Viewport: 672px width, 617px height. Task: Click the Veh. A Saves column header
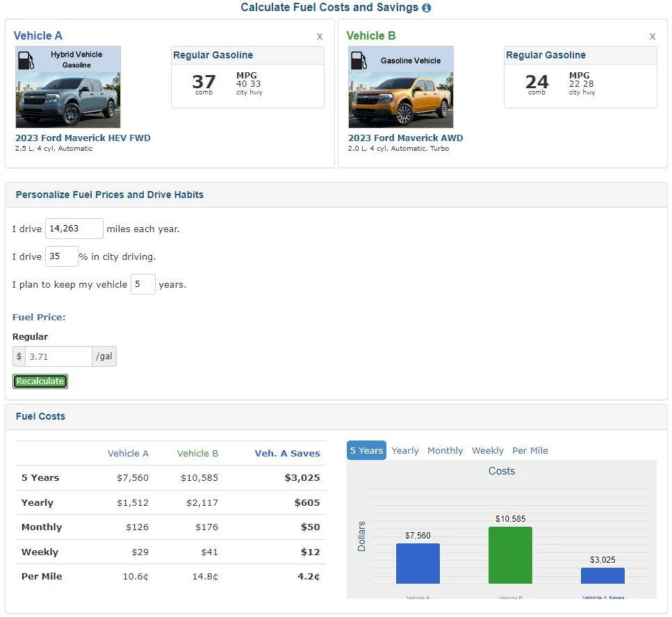287,453
